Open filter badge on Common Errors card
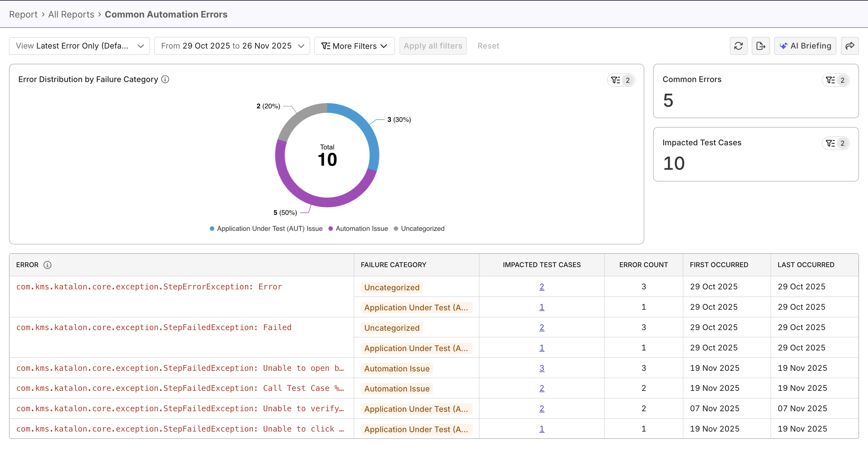The height and width of the screenshot is (461, 868). tap(835, 80)
